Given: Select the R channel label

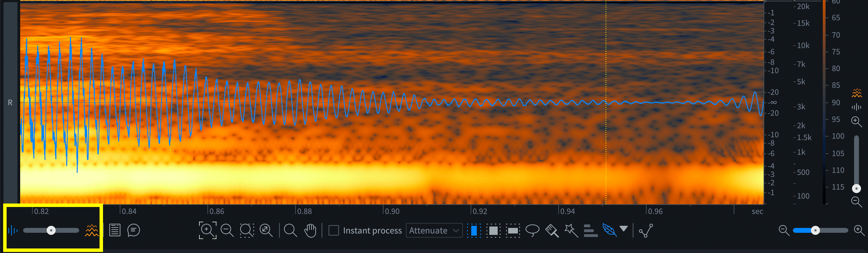Looking at the screenshot, I should (10, 103).
